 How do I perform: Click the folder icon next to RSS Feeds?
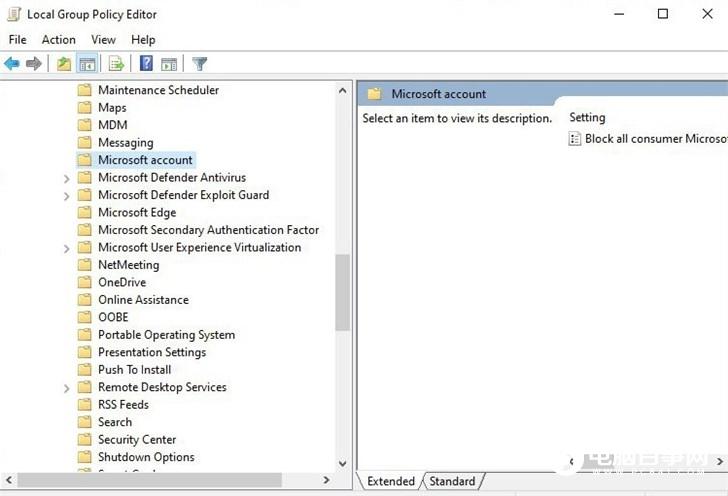(84, 404)
